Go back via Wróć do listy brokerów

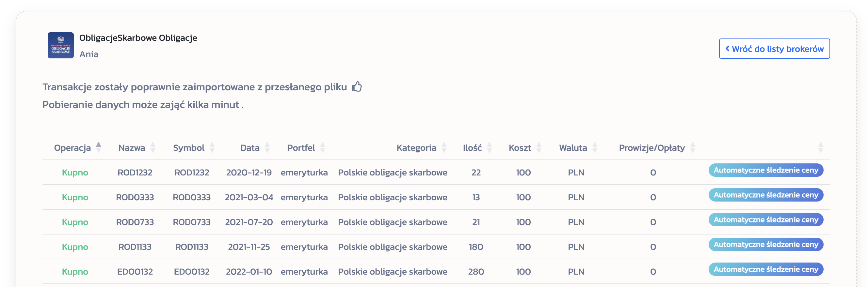coord(774,49)
